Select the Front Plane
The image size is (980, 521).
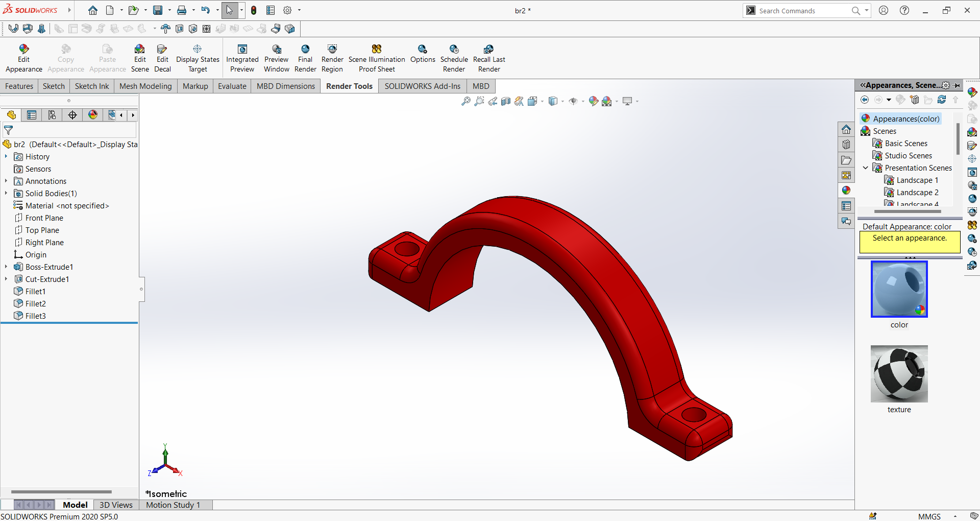click(x=39, y=218)
